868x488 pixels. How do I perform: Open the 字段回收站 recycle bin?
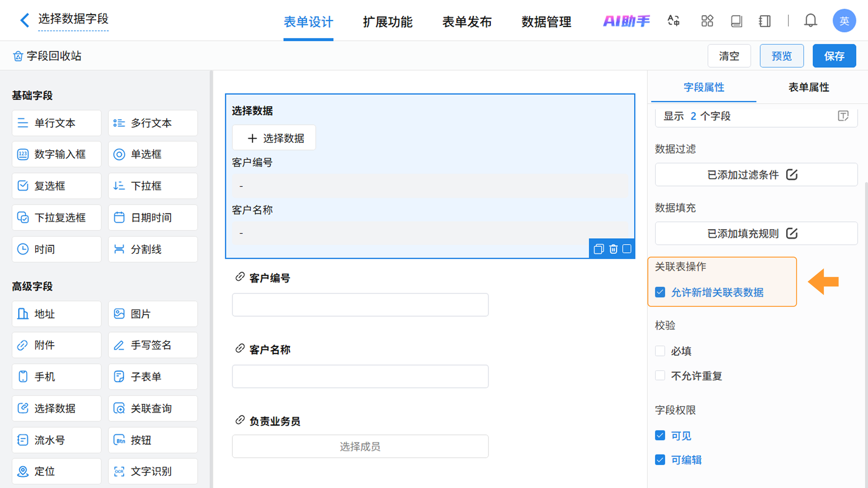[x=47, y=56]
